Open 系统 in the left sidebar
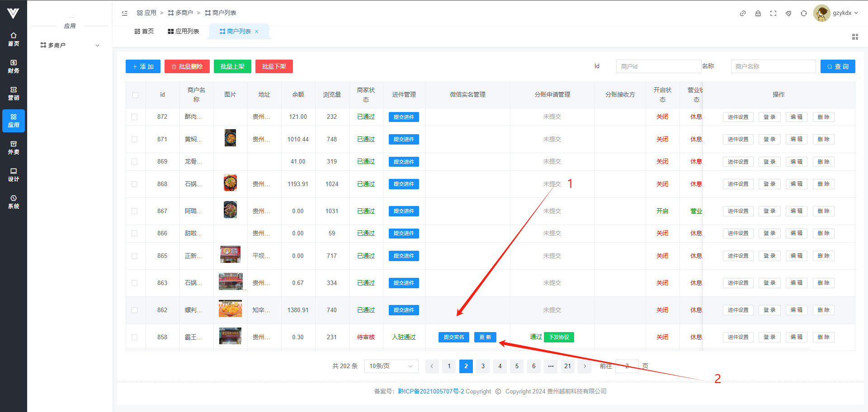 tap(14, 202)
